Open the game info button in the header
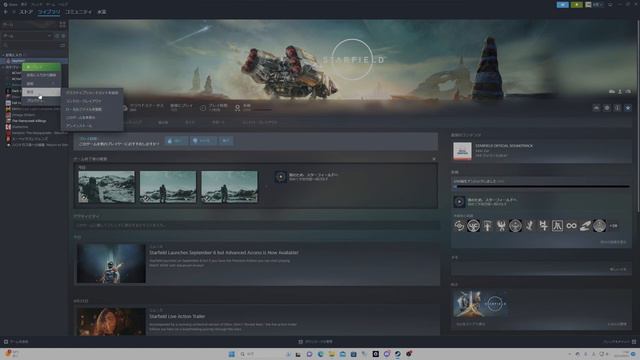 617,108
